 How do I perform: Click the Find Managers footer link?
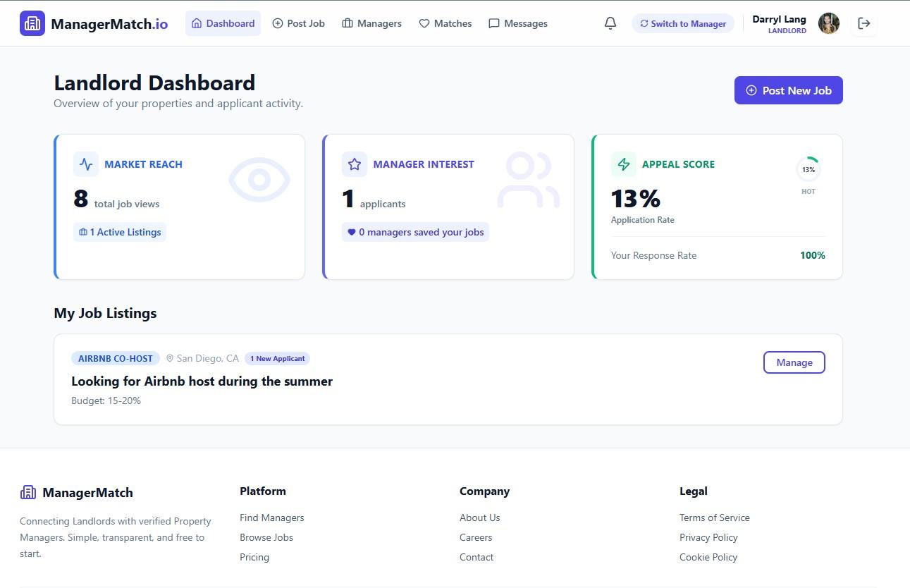click(x=271, y=517)
